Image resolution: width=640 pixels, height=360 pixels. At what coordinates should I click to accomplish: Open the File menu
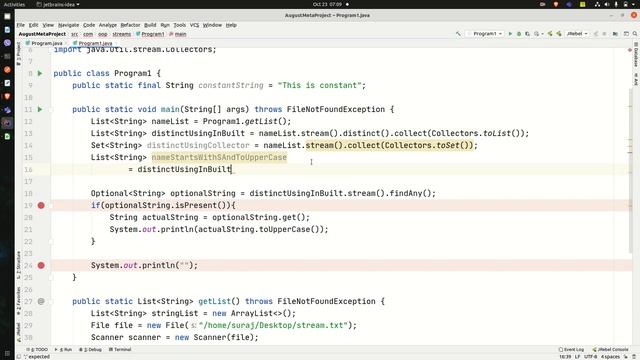(21, 25)
